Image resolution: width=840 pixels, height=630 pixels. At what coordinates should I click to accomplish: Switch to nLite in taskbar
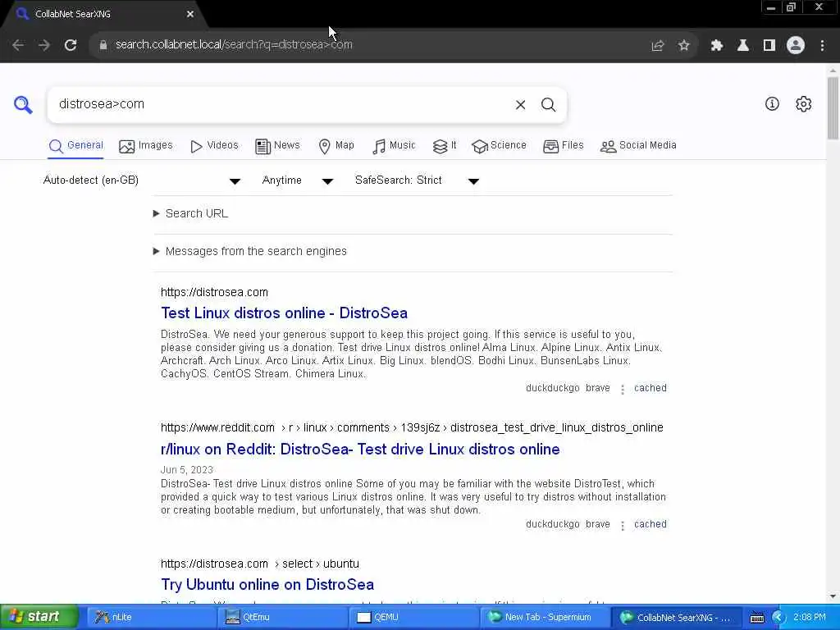click(150, 617)
